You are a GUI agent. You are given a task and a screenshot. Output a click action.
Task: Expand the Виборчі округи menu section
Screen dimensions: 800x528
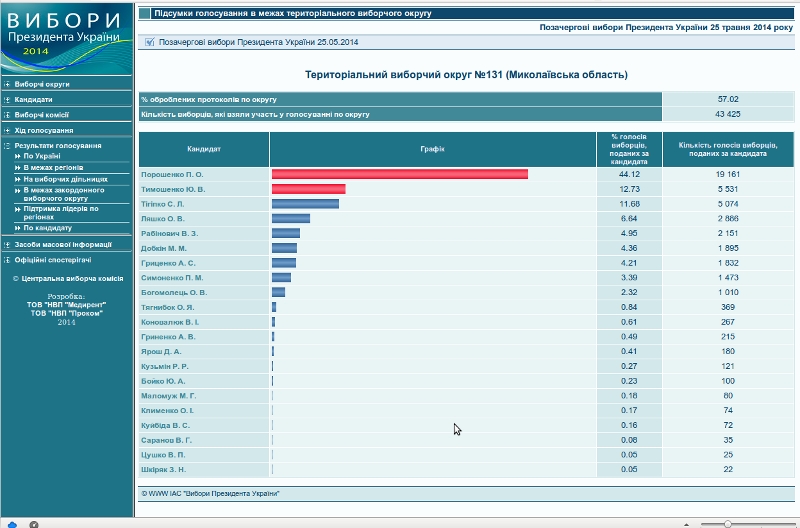(7, 84)
